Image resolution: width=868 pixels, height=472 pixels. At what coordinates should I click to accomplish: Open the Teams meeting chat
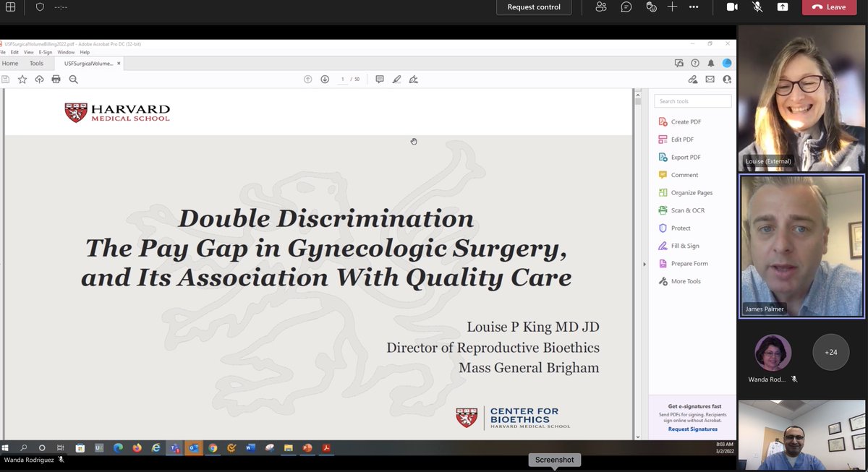tap(626, 7)
